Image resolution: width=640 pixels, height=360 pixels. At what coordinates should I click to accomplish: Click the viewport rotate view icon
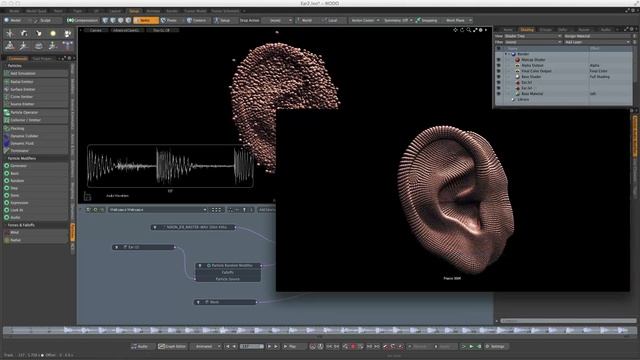pos(462,30)
